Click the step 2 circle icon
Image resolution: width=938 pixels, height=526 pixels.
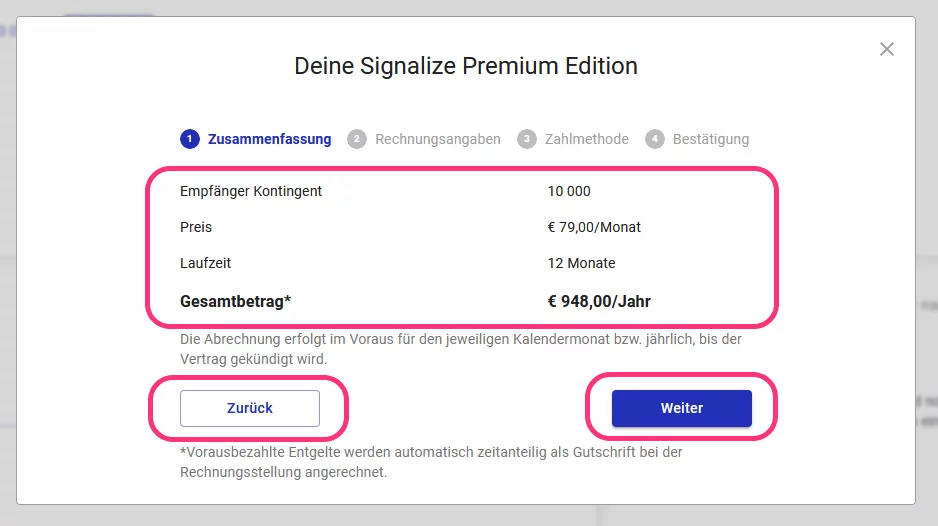357,139
